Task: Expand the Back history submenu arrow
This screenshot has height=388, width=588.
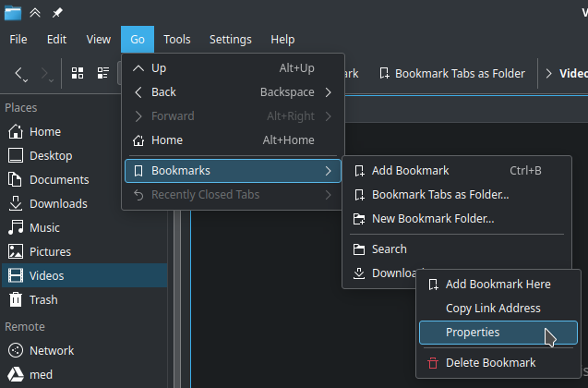Action: point(328,92)
